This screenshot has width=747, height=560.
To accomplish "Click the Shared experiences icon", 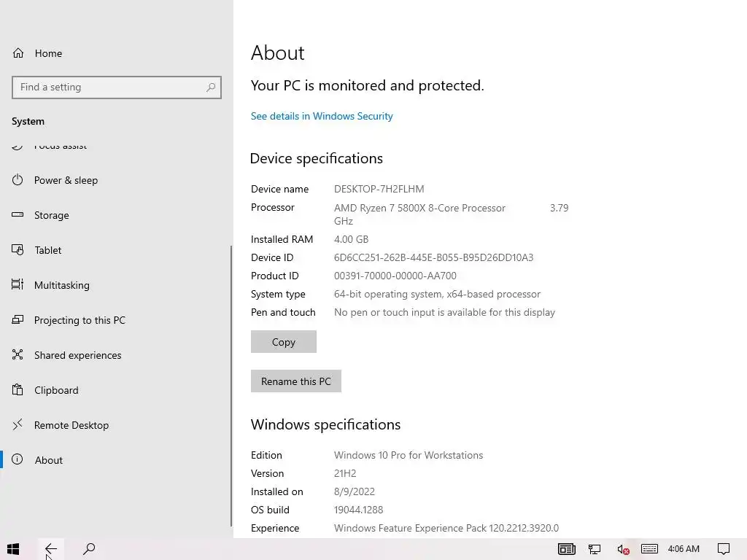I will click(x=18, y=354).
